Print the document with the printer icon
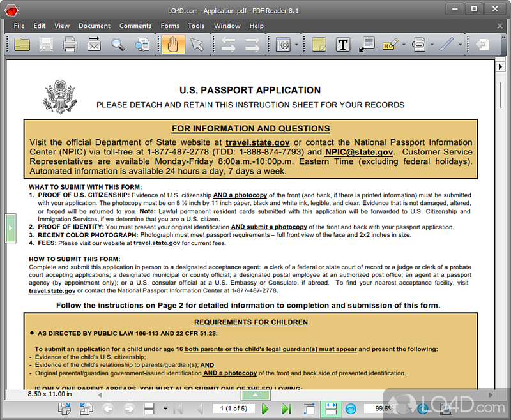The width and height of the screenshot is (511, 420). (x=70, y=44)
